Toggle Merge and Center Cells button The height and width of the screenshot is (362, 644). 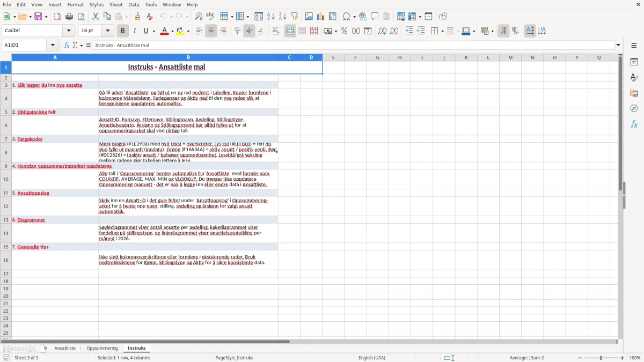pos(290,31)
